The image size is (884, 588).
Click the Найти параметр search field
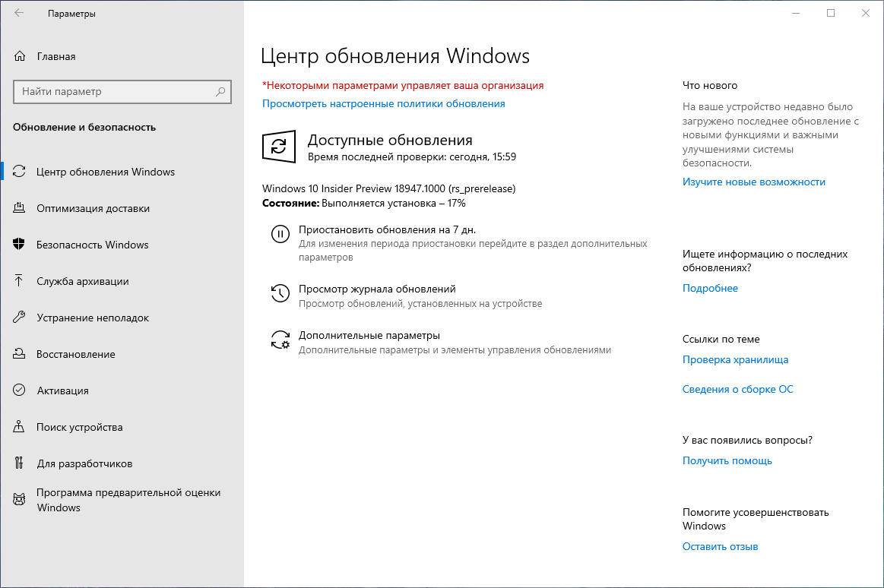(x=122, y=91)
